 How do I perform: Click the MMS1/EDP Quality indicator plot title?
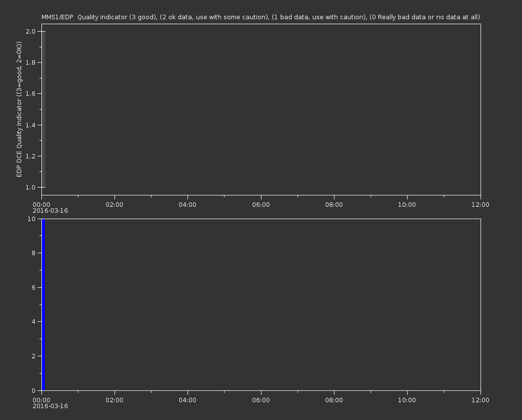pyautogui.click(x=261, y=17)
